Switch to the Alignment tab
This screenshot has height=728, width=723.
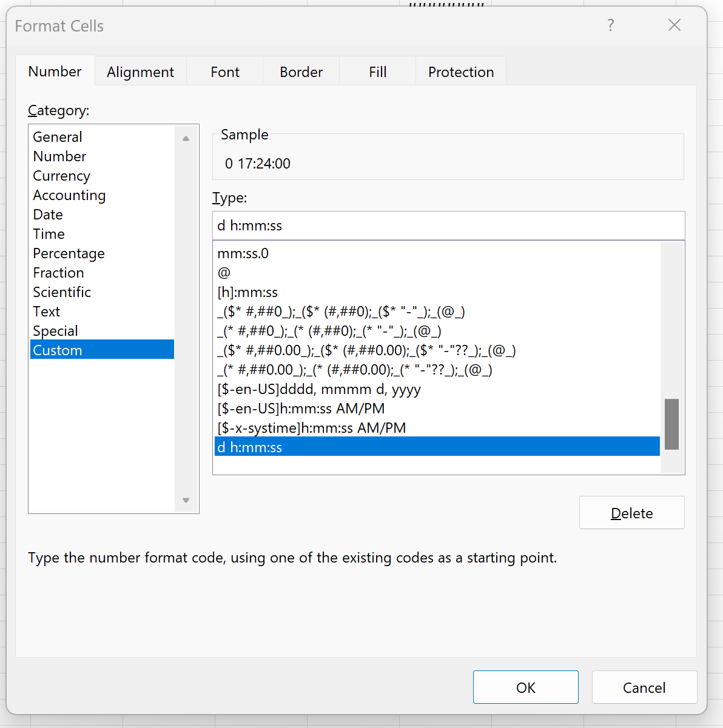(x=140, y=72)
